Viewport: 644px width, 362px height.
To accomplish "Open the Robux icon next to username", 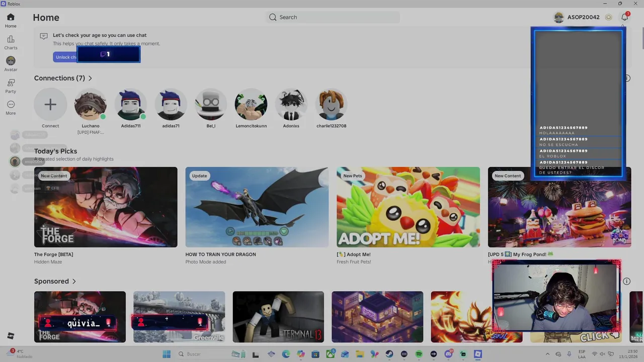I will pyautogui.click(x=608, y=17).
